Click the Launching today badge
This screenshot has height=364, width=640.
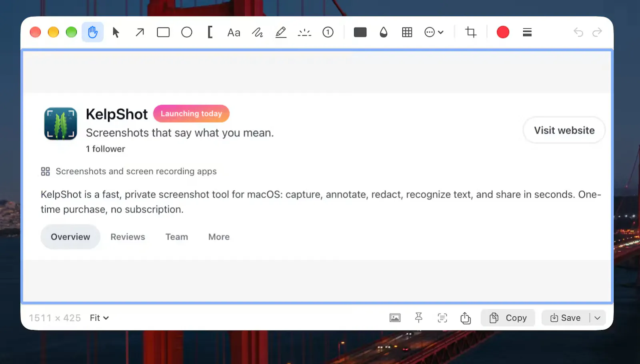pos(191,114)
